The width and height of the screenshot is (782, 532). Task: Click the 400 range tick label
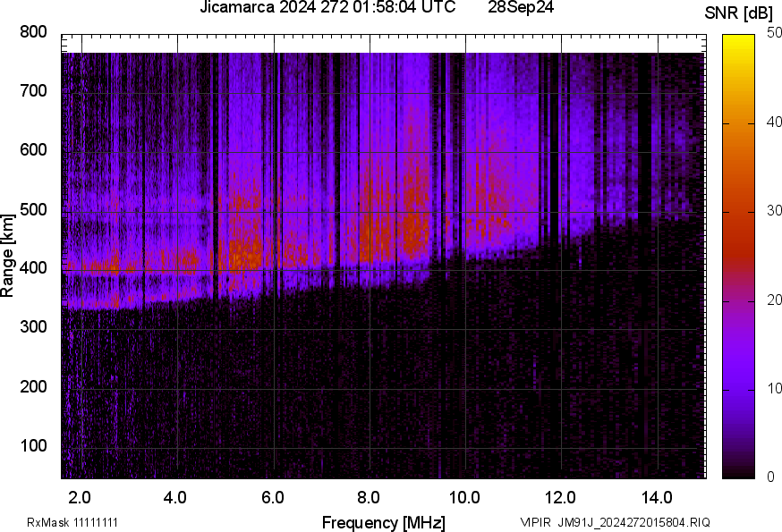point(33,268)
